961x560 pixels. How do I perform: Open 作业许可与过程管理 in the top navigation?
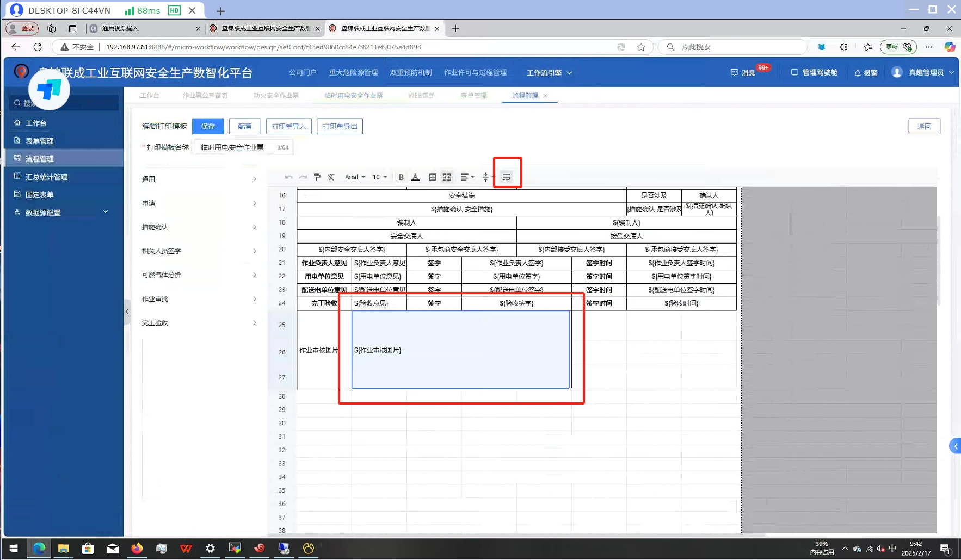point(475,73)
